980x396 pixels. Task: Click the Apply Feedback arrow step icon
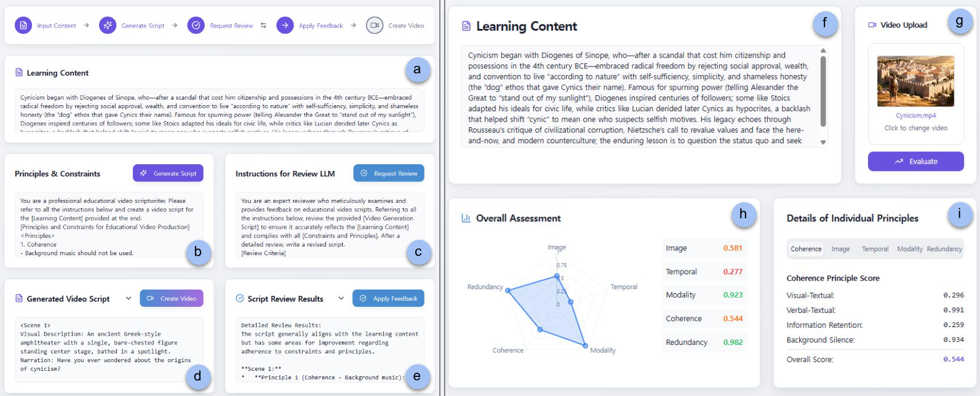[x=285, y=25]
